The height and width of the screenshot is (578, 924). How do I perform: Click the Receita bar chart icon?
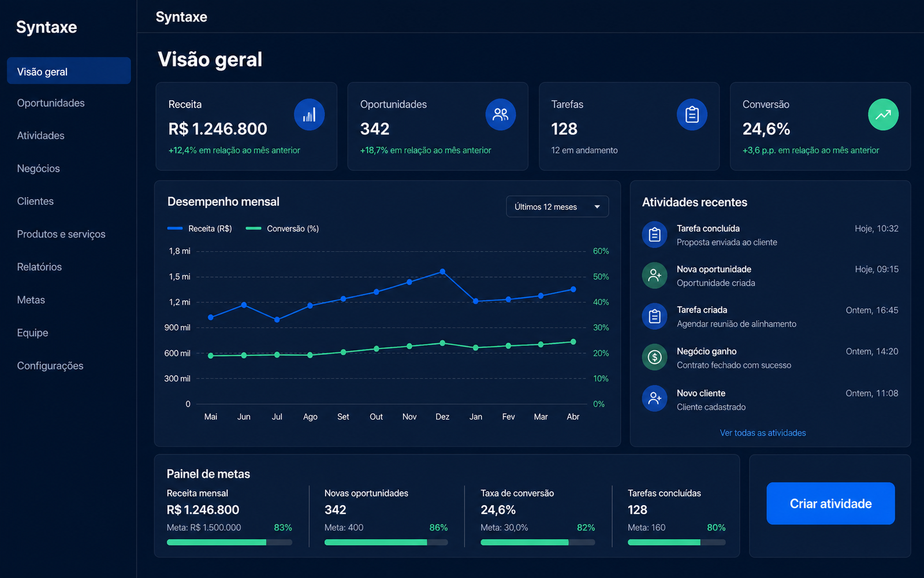(309, 114)
